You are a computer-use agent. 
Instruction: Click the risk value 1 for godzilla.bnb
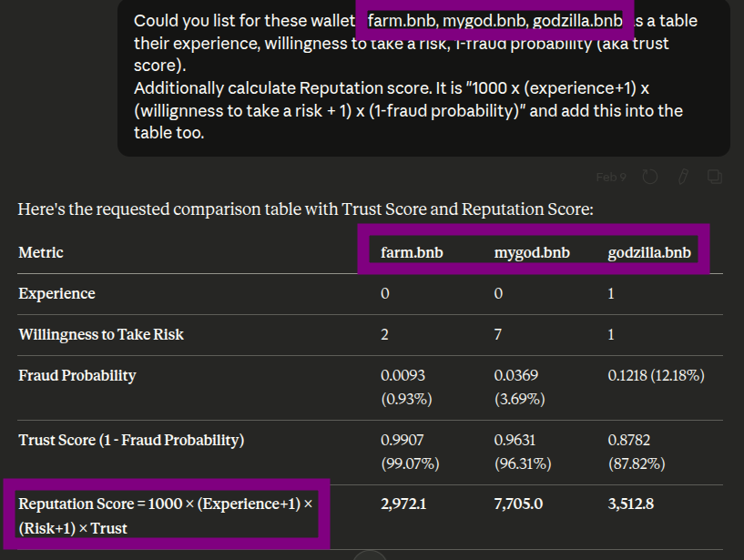[611, 334]
